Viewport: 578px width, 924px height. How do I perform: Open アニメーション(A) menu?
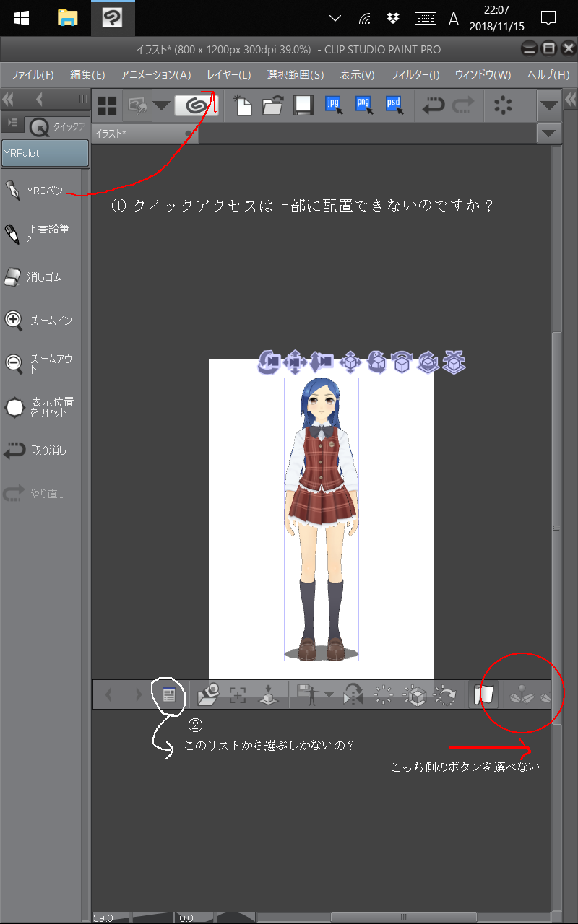coord(156,75)
